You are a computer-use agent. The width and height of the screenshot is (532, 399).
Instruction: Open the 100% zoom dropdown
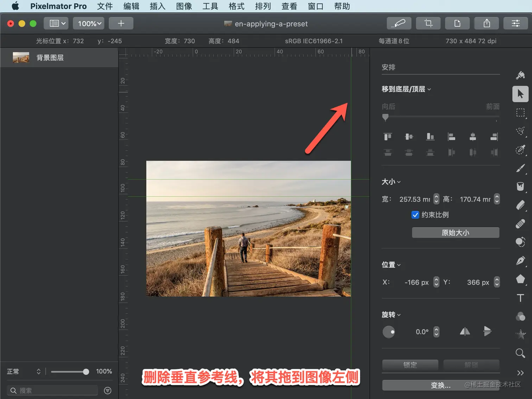click(x=89, y=24)
